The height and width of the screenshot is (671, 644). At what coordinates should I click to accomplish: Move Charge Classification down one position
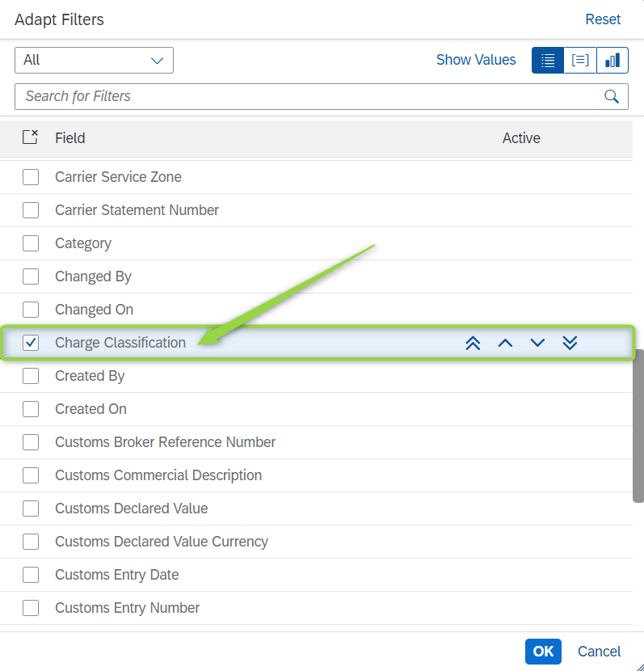click(x=537, y=343)
